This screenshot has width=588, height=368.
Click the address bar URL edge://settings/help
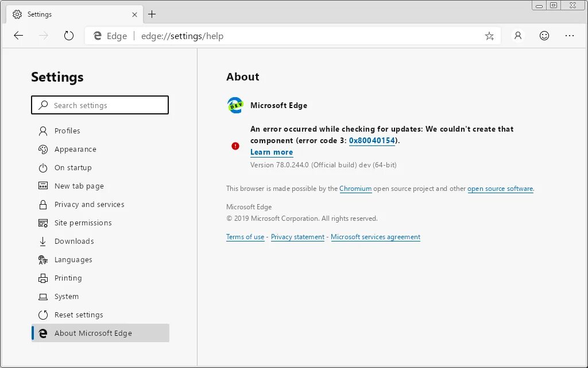182,36
